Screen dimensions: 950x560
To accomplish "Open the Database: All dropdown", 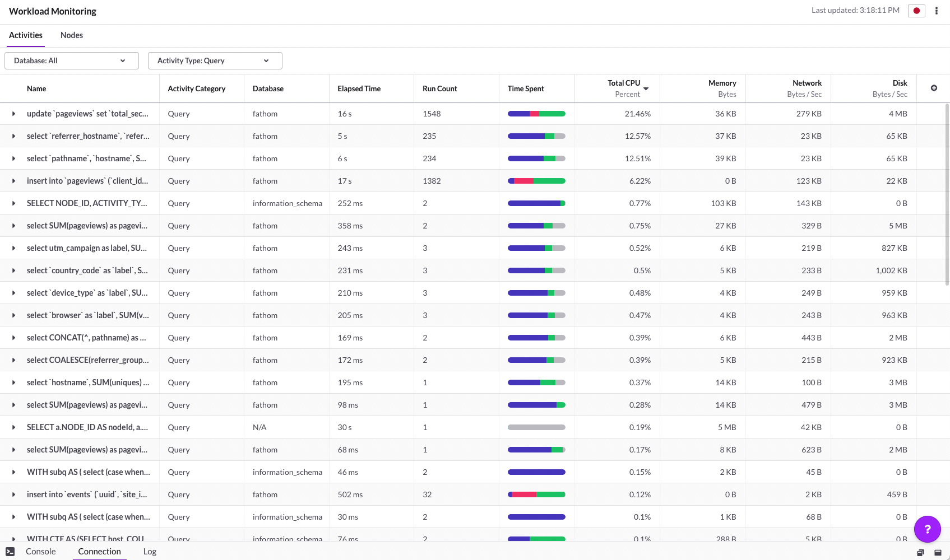I will point(71,60).
